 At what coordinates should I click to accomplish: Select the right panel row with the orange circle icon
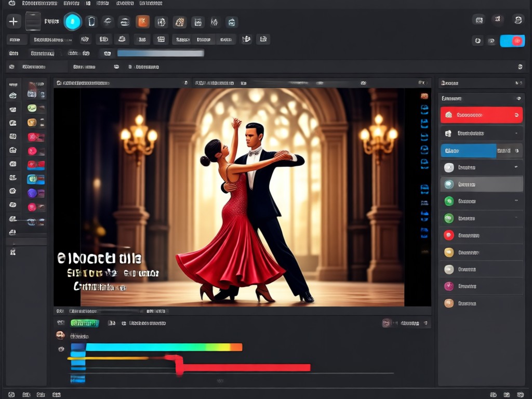tap(482, 303)
